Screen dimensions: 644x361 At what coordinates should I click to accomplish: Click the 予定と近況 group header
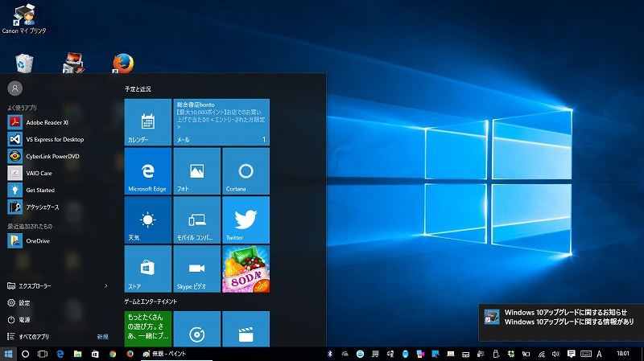(x=138, y=88)
